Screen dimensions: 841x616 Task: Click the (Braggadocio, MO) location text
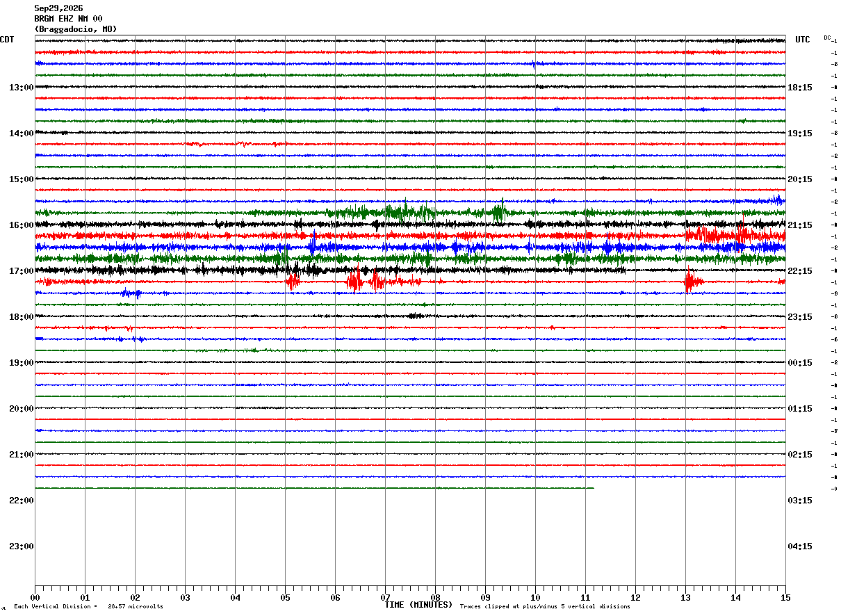click(x=76, y=29)
